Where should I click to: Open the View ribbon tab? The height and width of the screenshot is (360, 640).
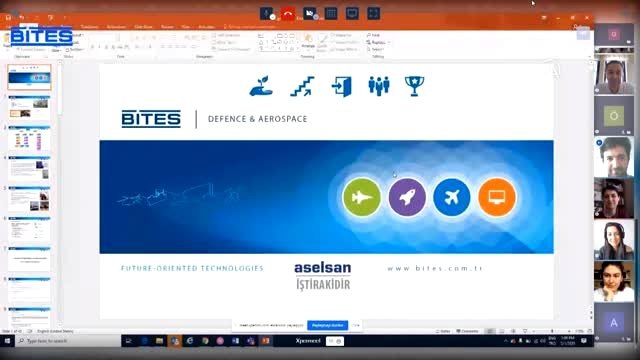pos(186,27)
